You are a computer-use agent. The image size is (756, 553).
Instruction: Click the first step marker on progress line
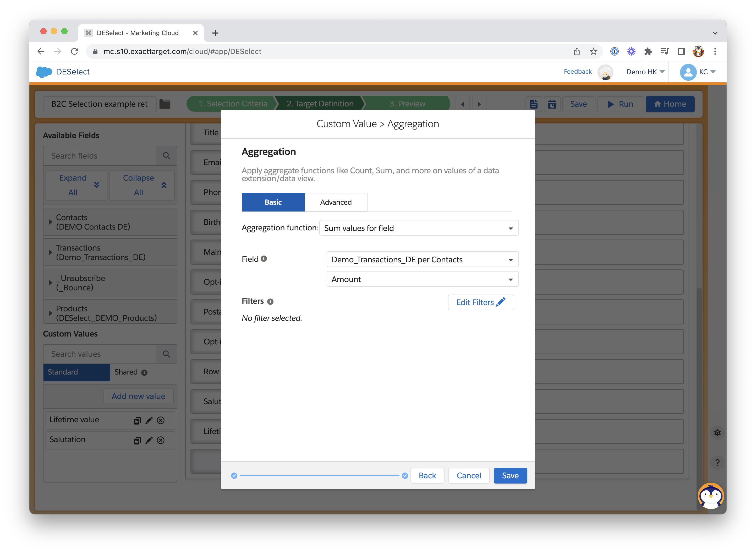pyautogui.click(x=234, y=475)
